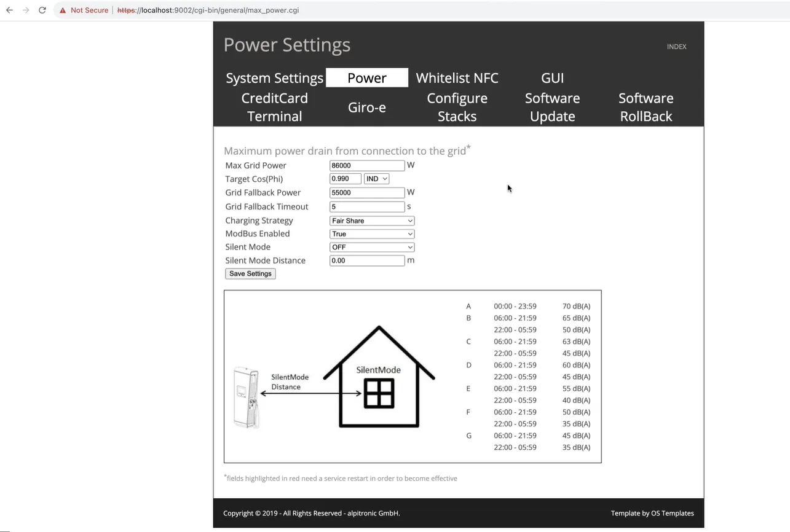Click the charging station image in diagram
The image size is (790, 532).
click(247, 397)
